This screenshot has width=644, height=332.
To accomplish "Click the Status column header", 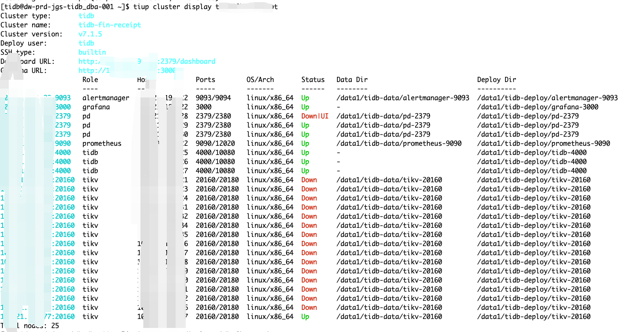I will (x=313, y=80).
